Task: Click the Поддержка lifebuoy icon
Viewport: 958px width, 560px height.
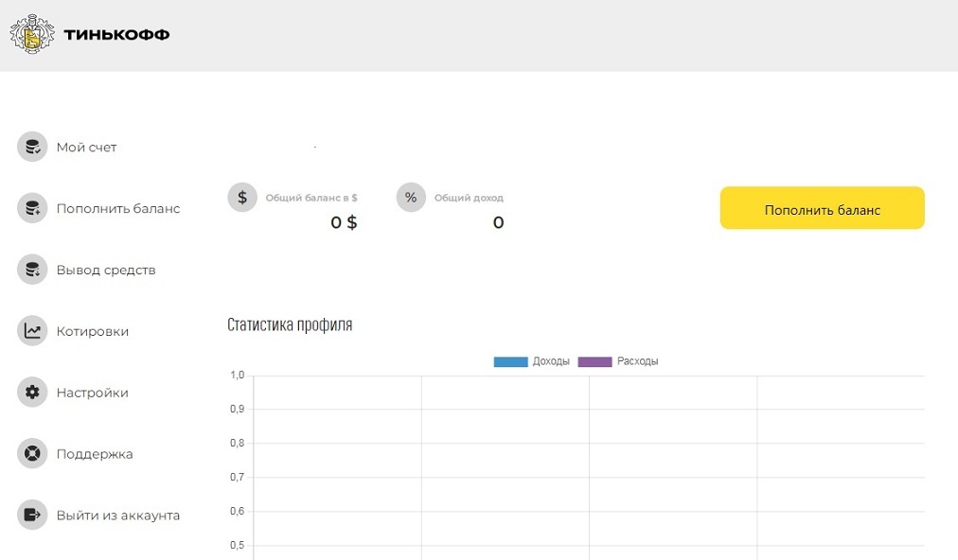Action: pos(32,454)
